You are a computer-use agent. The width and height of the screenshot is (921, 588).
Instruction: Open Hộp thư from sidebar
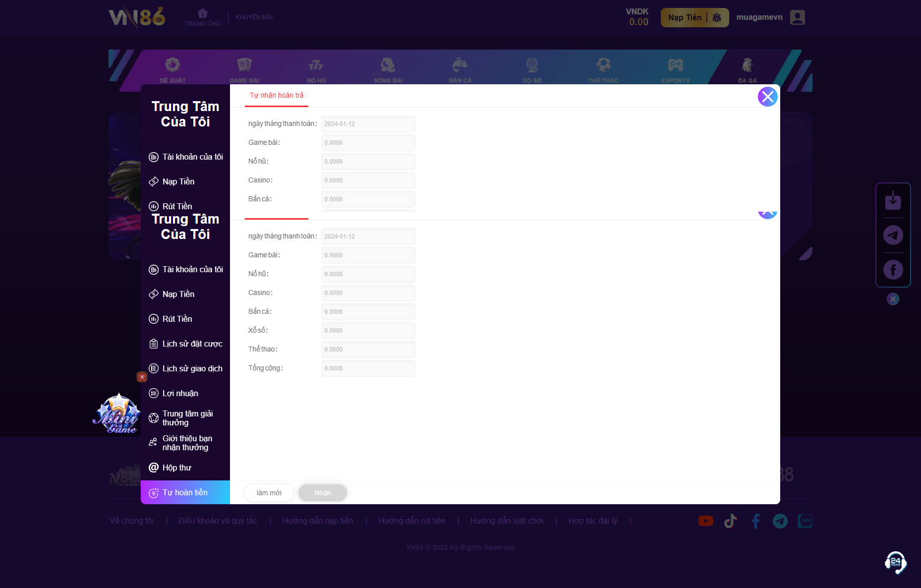click(176, 468)
